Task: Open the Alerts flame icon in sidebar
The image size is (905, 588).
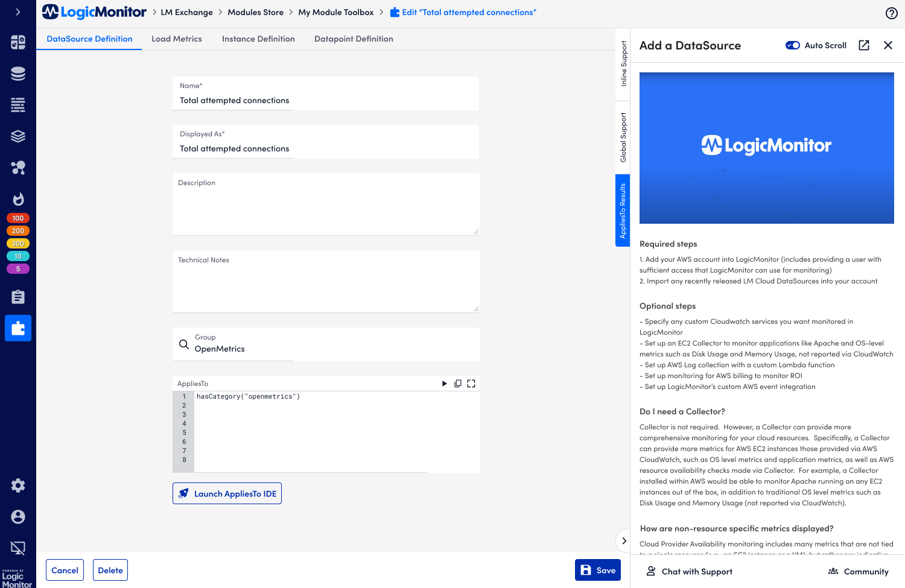Action: 18,199
